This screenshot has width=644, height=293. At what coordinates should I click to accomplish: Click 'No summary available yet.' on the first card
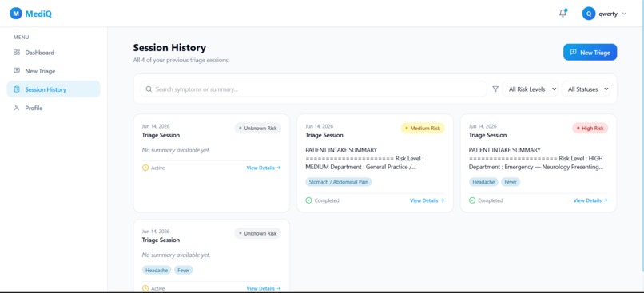click(177, 150)
